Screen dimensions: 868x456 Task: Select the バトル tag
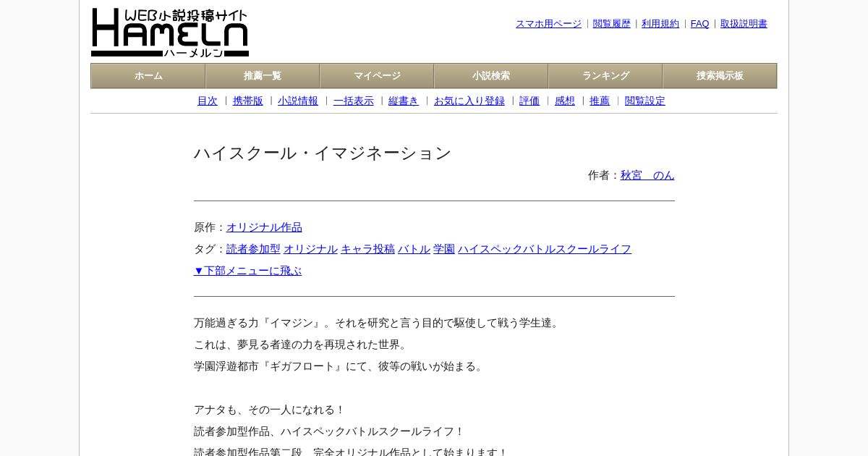pyautogui.click(x=414, y=249)
